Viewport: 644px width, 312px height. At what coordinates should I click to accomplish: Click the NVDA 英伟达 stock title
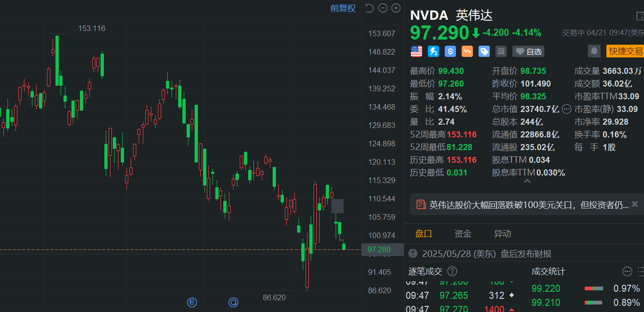pos(451,15)
